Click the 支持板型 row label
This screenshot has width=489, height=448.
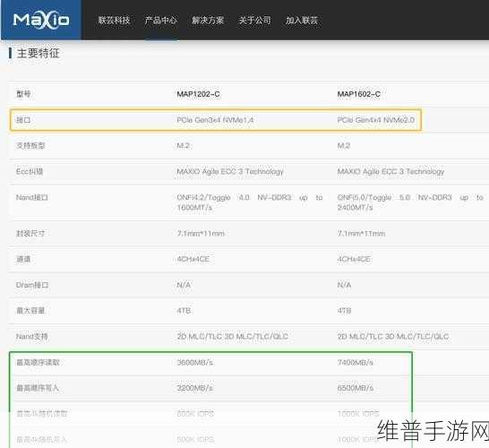(x=30, y=146)
